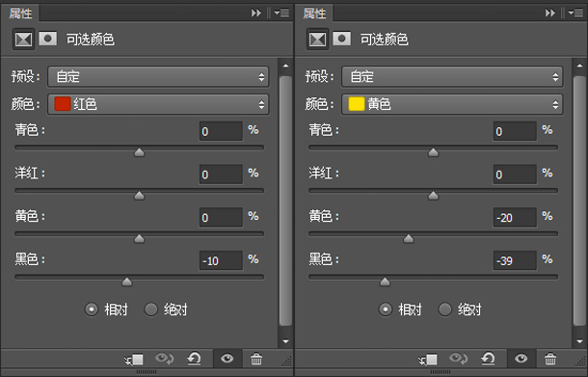Screen dimensions: 588x377
Task: Select the mask icon in right panel
Action: tap(342, 39)
